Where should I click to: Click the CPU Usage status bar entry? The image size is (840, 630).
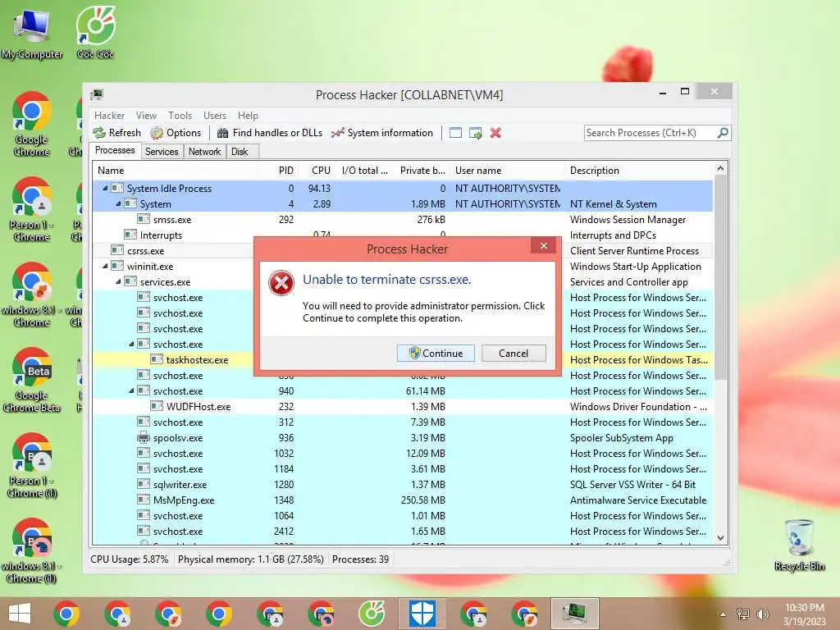click(129, 559)
